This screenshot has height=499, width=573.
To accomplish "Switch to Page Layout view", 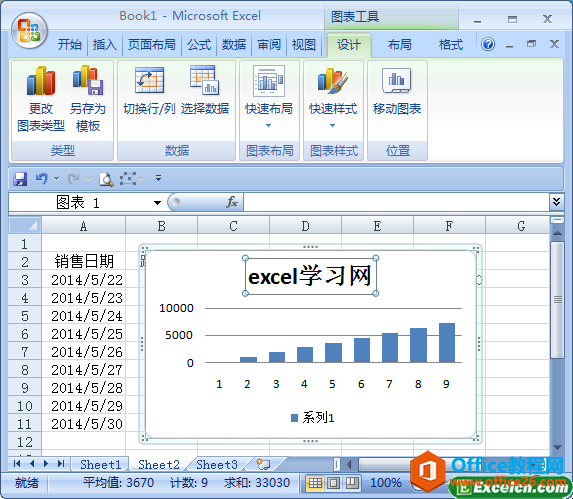I will pos(333,483).
